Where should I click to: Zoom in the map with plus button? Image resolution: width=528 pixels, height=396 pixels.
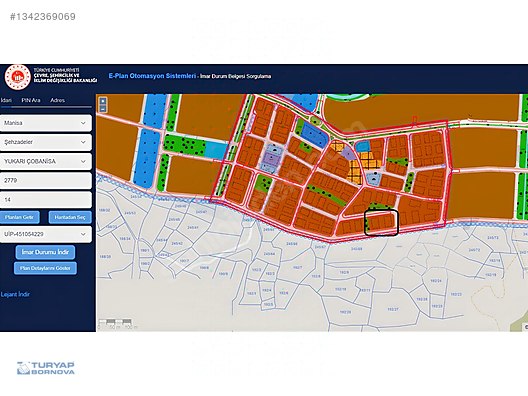point(103,101)
